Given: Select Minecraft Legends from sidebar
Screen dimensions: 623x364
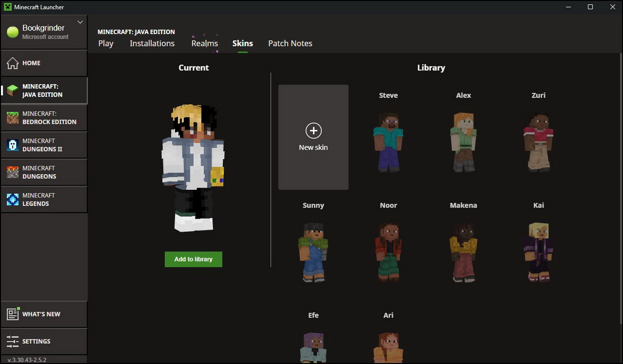Looking at the screenshot, I should point(44,199).
